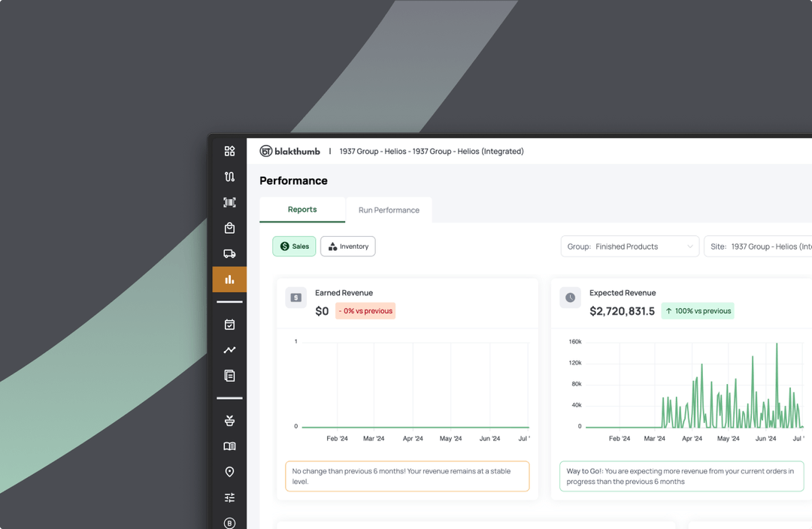Click the $2,720,831.5 expected revenue value
This screenshot has height=529, width=812.
(x=622, y=311)
